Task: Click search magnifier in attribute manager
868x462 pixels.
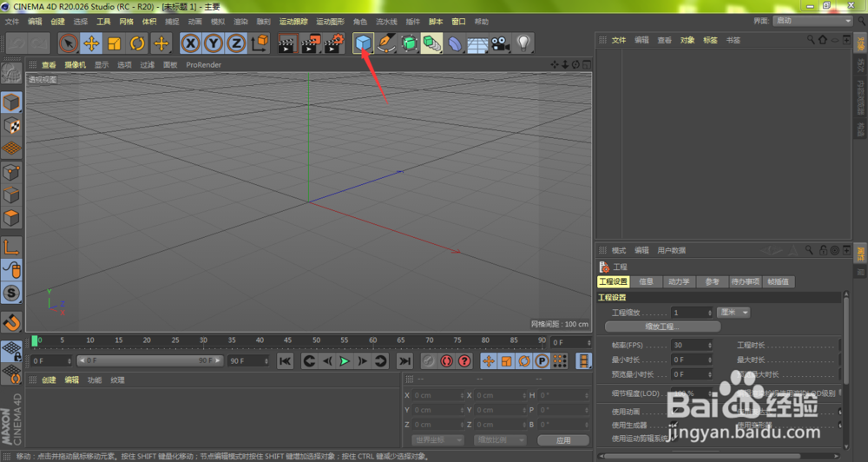Action: [809, 250]
